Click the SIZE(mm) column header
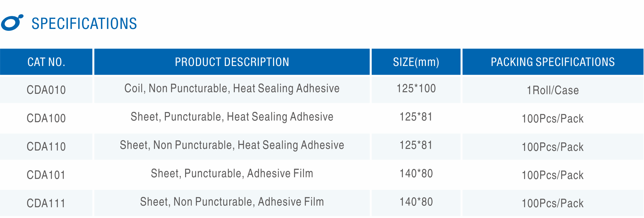This screenshot has width=644, height=218. (x=416, y=62)
